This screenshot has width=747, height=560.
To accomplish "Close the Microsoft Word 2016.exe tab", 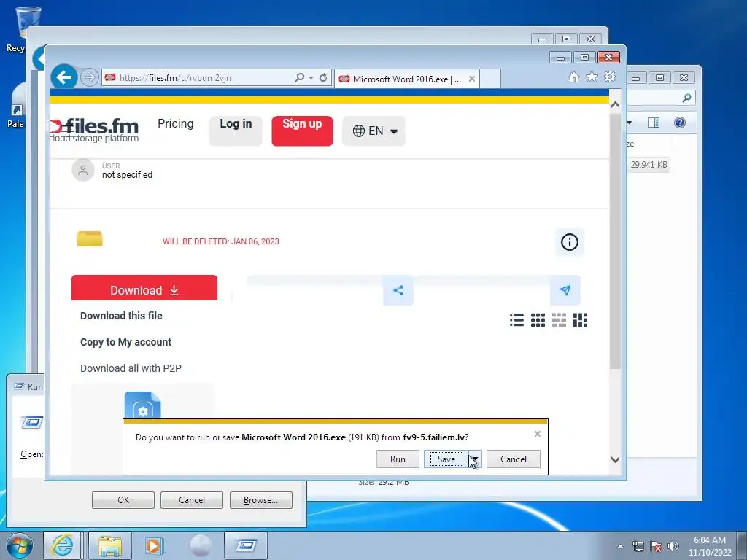I will click(472, 79).
